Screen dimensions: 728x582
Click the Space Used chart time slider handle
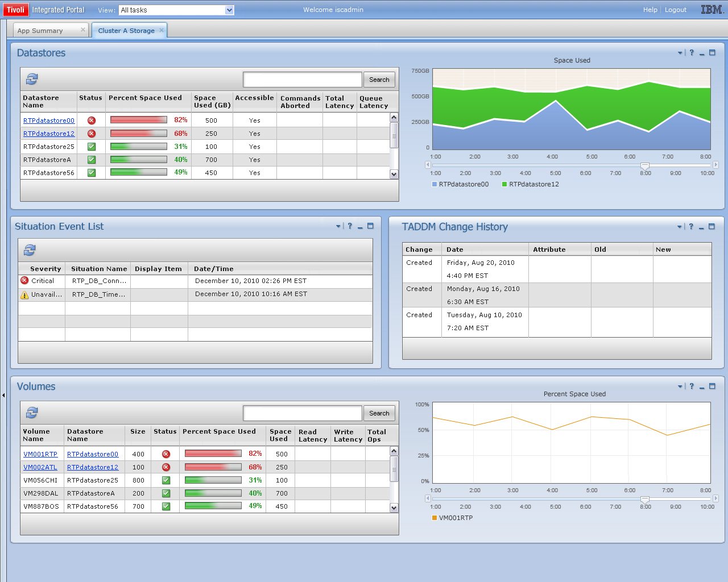click(645, 165)
